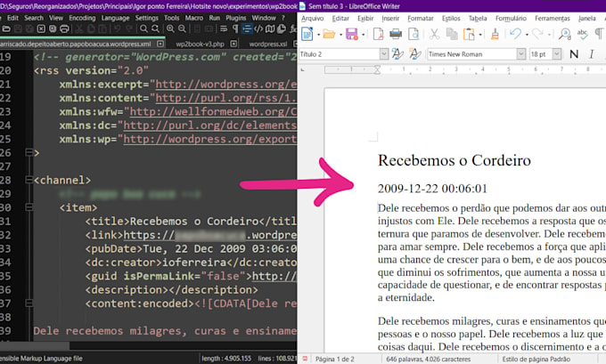Undo last action in Writer
The width and height of the screenshot is (606, 364).
point(515,34)
